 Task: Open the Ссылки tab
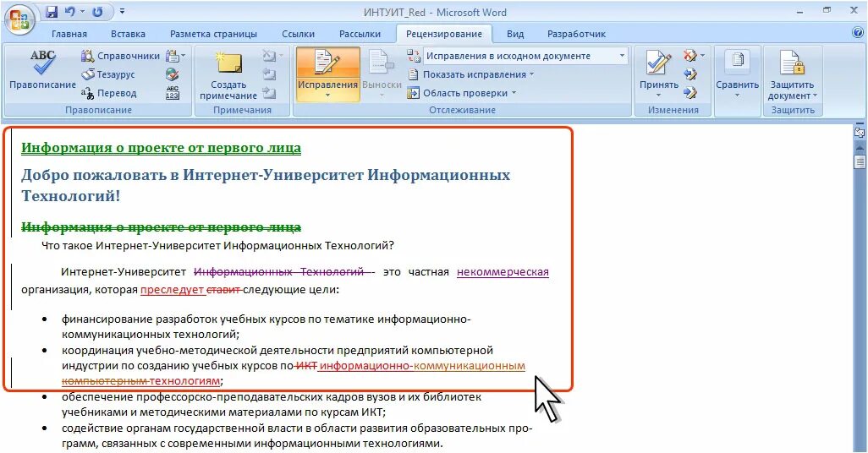tap(298, 34)
